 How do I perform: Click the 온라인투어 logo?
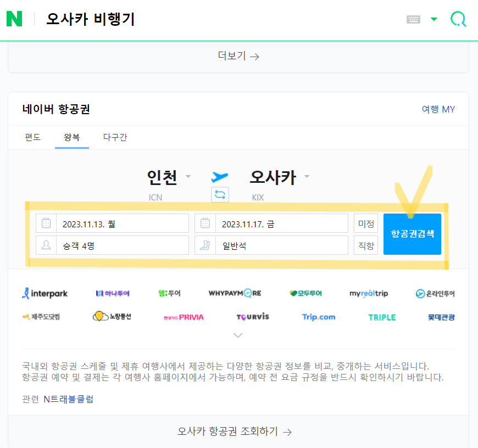(x=435, y=293)
